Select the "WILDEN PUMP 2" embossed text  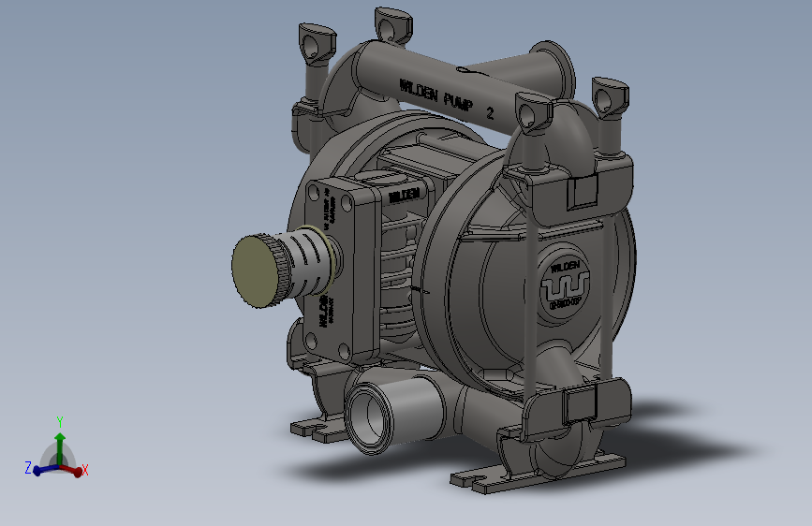447,99
